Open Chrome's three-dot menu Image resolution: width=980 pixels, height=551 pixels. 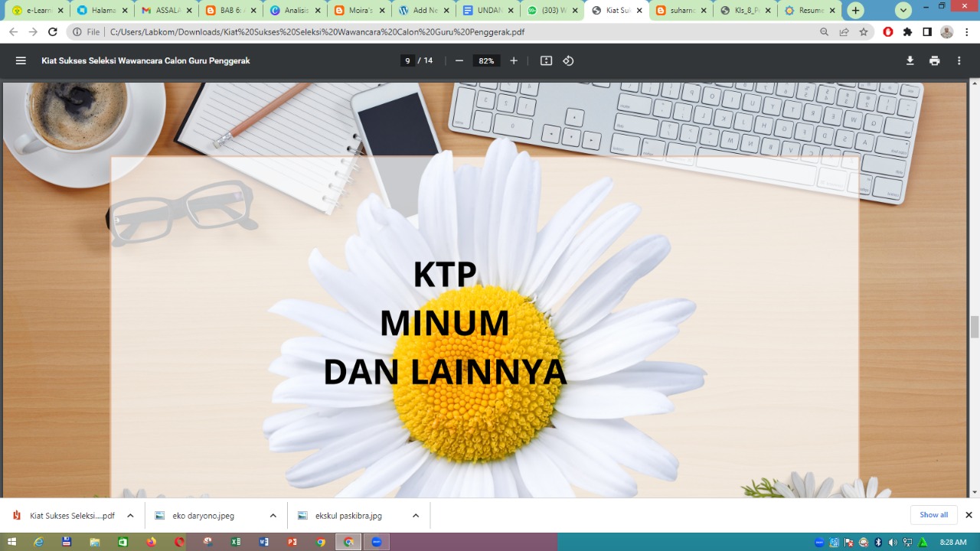[966, 32]
